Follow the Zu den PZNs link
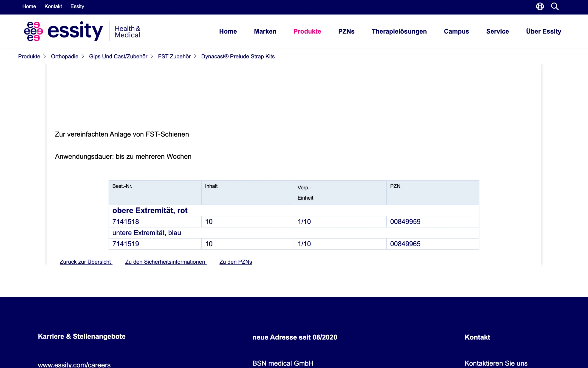 (x=236, y=262)
